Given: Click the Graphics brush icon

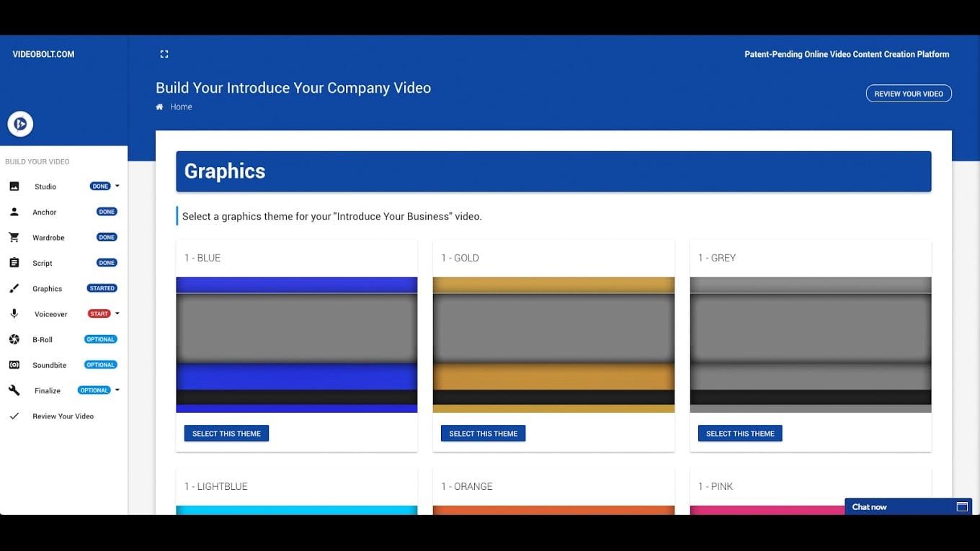Looking at the screenshot, I should point(14,288).
